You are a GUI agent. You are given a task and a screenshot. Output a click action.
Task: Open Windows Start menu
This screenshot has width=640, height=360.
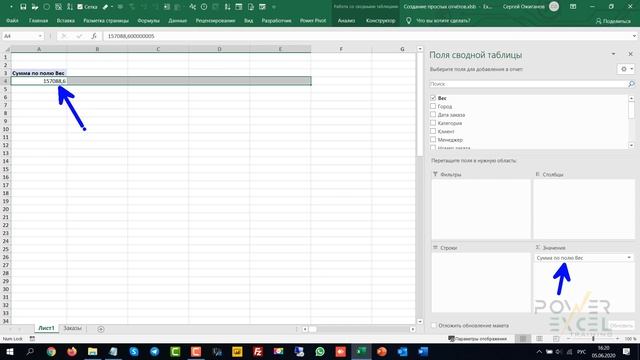9,351
